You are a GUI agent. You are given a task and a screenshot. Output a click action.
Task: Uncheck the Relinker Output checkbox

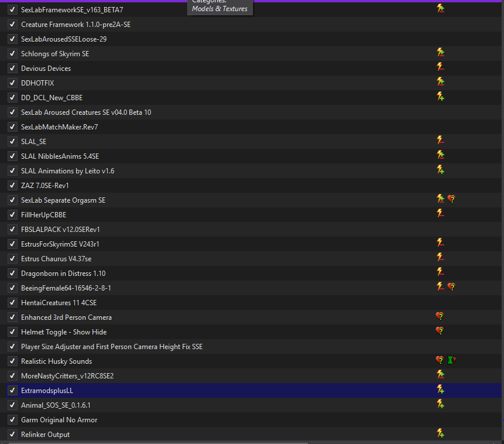(12, 435)
